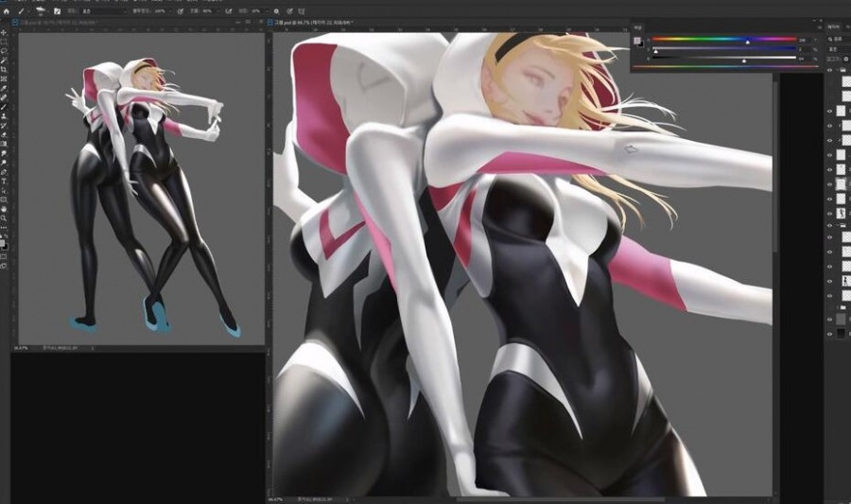Open the brush blend mode dropdown
This screenshot has height=504, width=851.
pos(104,11)
